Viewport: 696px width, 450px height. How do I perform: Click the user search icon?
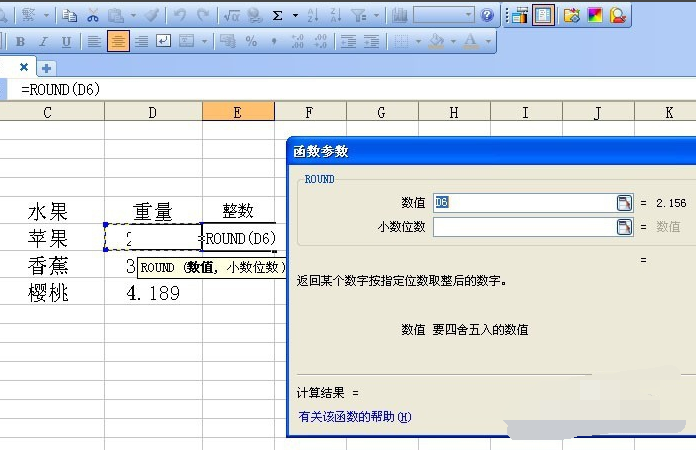click(x=617, y=16)
